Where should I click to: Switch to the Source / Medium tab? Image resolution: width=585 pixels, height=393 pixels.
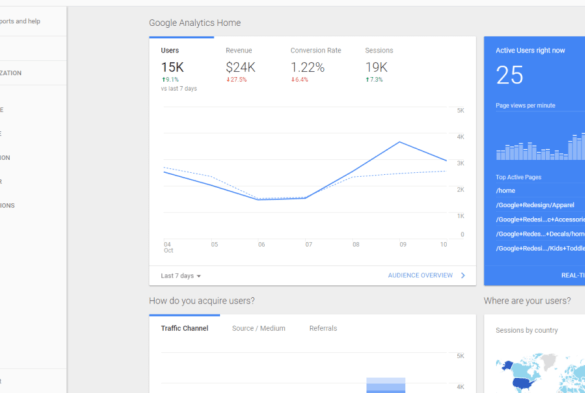[259, 328]
